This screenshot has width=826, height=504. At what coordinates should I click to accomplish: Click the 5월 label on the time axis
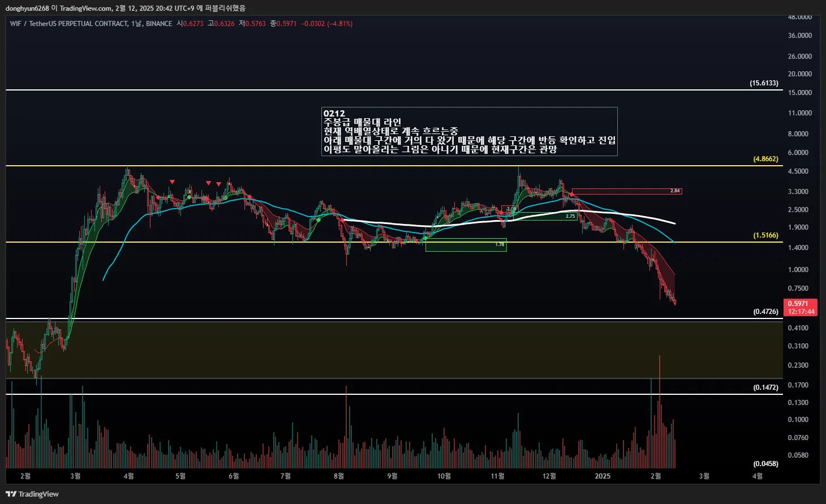click(180, 476)
